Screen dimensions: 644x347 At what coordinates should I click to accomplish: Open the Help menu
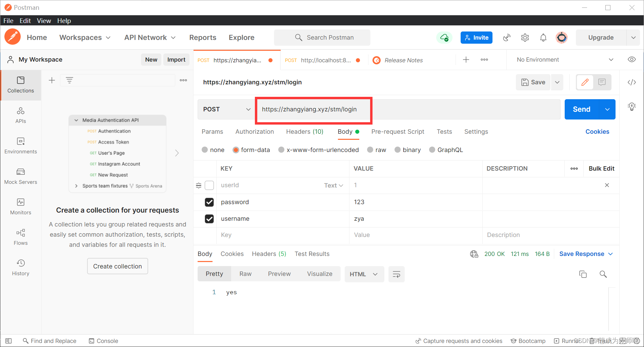(64, 21)
